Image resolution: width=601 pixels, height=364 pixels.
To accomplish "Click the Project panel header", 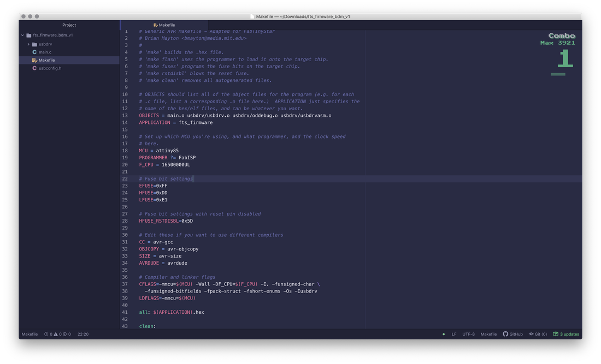I will [69, 25].
